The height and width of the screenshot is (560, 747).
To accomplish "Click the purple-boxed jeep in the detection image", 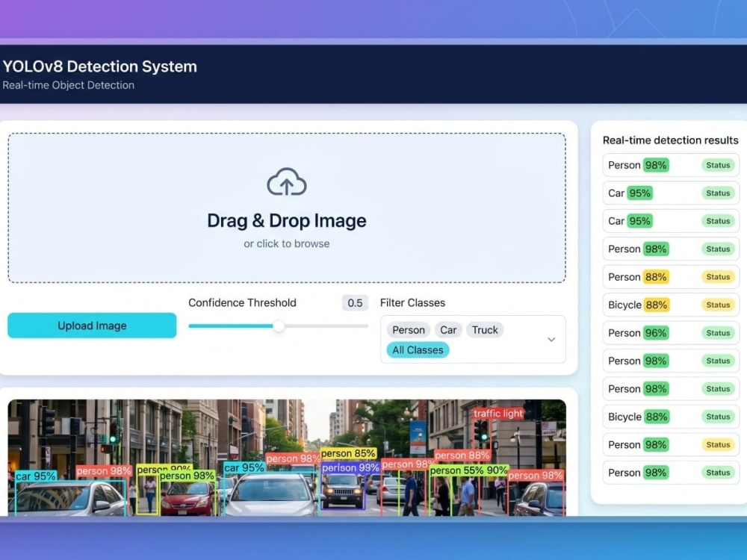I will tap(342, 491).
